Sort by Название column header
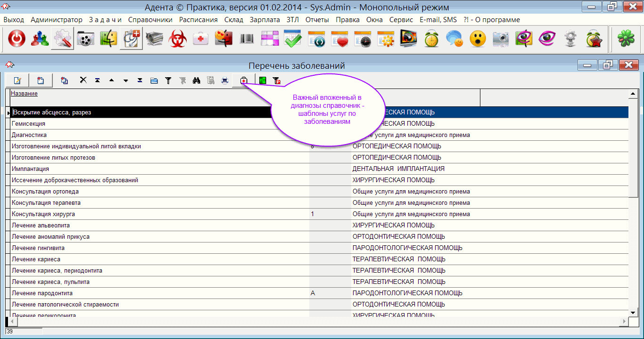 click(x=24, y=94)
